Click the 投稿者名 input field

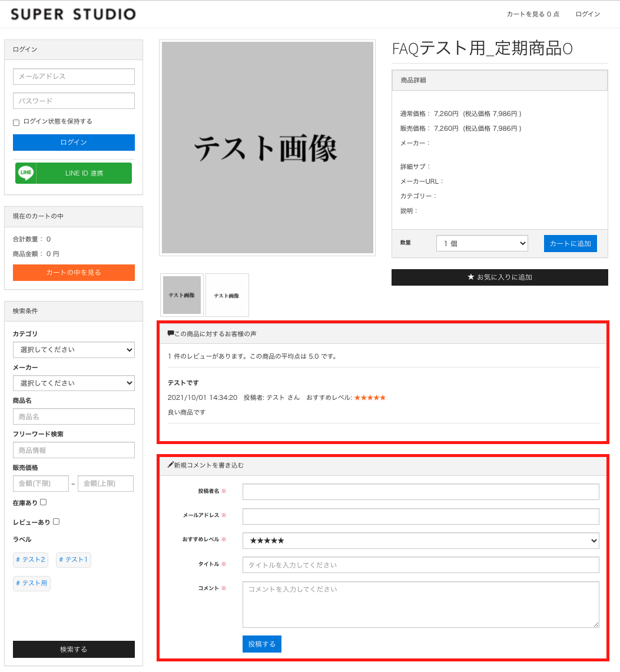point(421,492)
